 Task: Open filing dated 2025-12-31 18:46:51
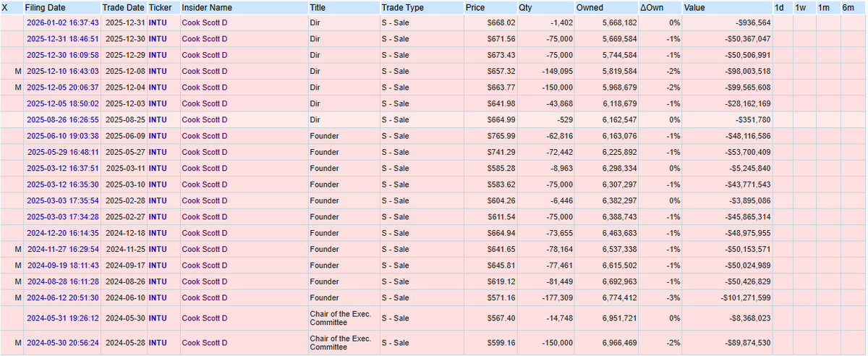(x=63, y=39)
